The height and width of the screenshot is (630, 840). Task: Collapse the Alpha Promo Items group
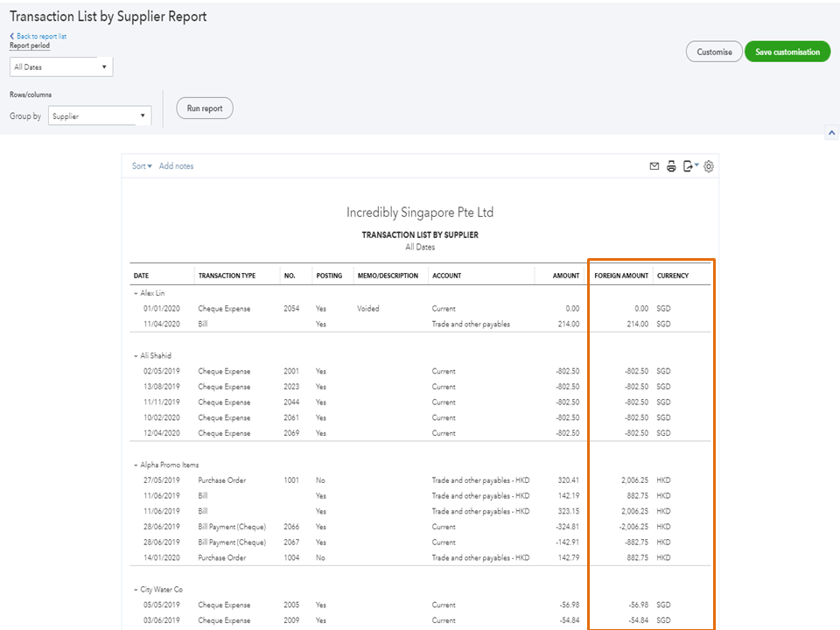[136, 465]
